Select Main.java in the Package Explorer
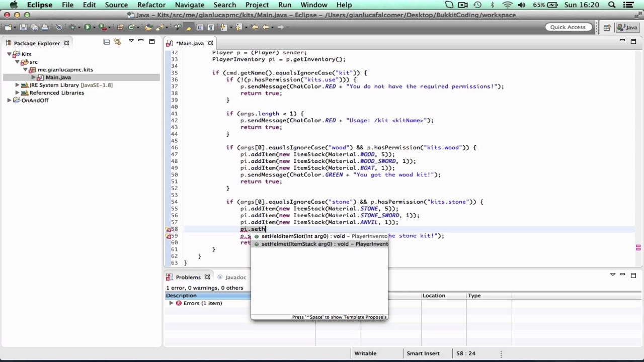Screen dimensions: 644x362 (58, 77)
